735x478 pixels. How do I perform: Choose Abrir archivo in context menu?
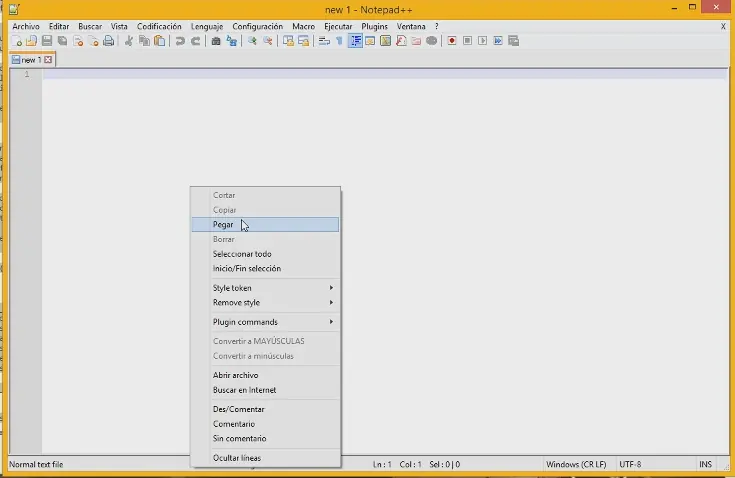(x=265, y=375)
